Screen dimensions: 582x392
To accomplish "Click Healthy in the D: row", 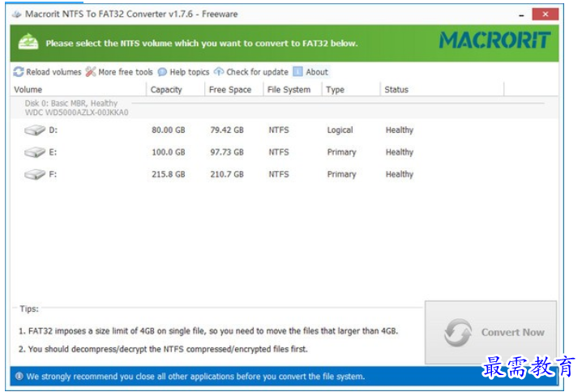I will pos(400,130).
